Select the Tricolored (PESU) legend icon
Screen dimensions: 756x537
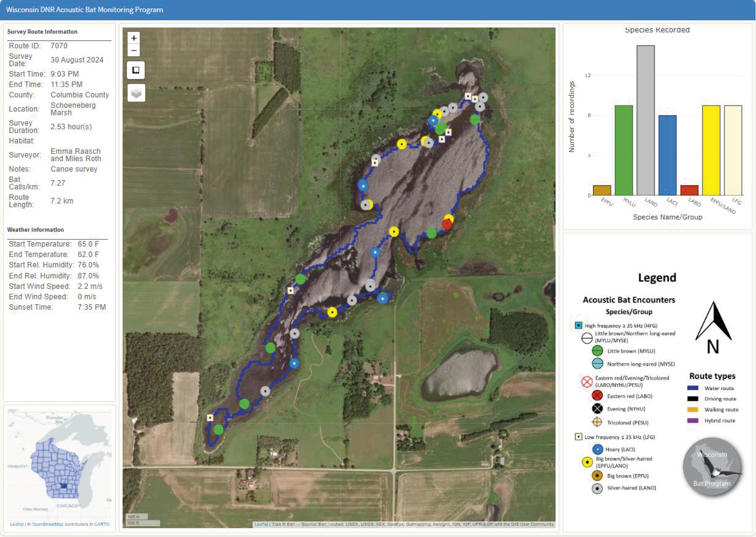coord(597,422)
